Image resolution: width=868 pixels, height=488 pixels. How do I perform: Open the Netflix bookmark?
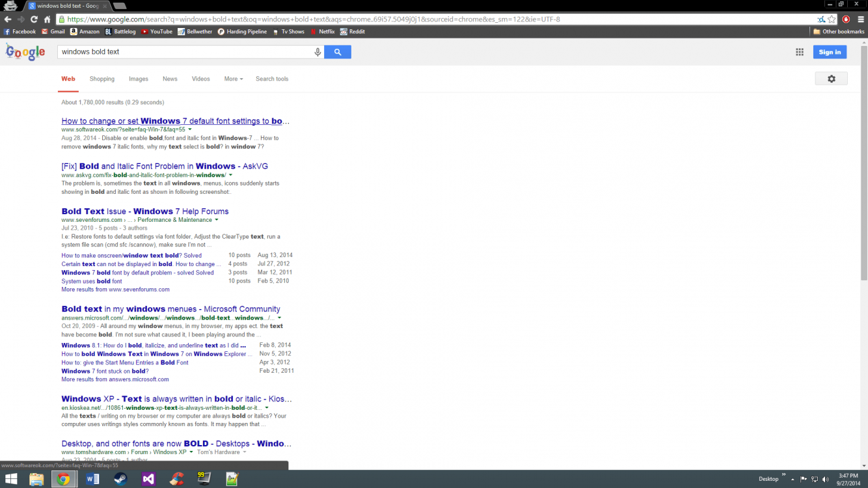click(323, 31)
